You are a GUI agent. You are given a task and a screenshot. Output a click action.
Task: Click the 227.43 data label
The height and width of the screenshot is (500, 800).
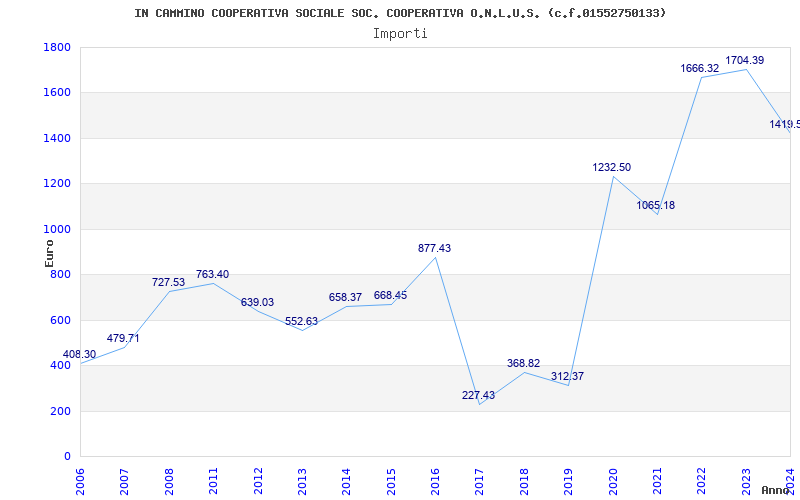[x=479, y=395]
